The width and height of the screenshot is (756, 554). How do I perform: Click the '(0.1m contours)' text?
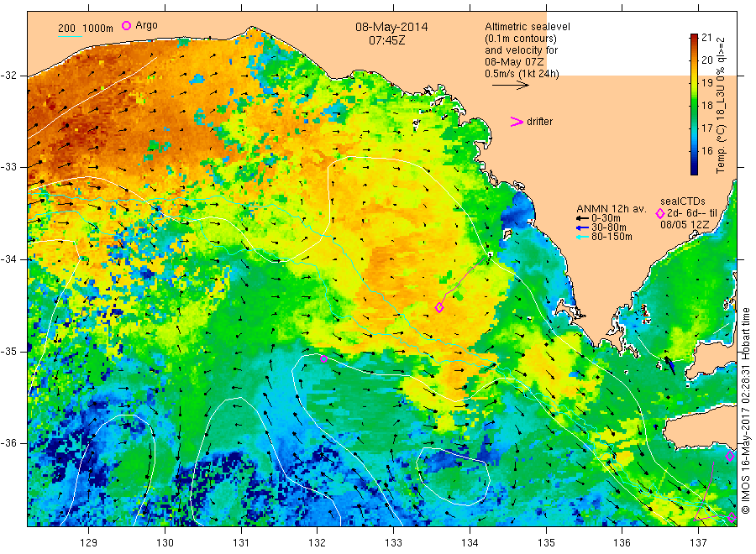click(x=520, y=39)
